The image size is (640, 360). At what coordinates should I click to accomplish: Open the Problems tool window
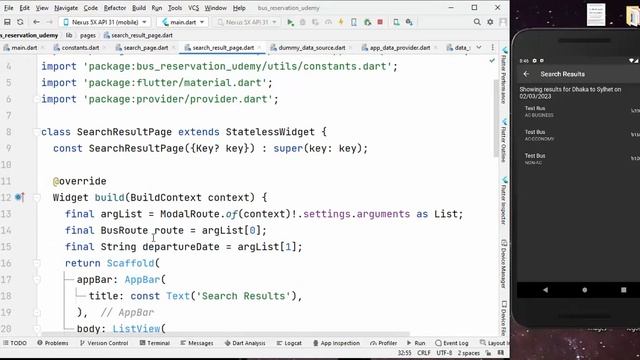53,343
